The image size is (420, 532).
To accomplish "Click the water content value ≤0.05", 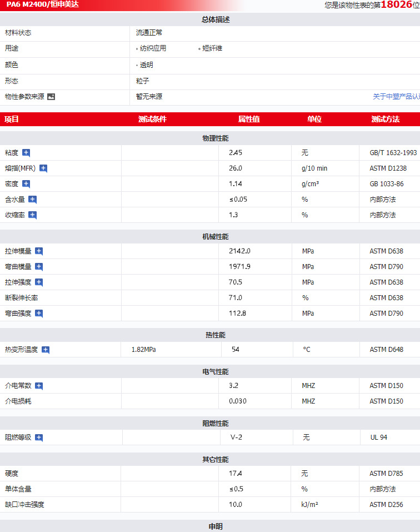I will 238,200.
